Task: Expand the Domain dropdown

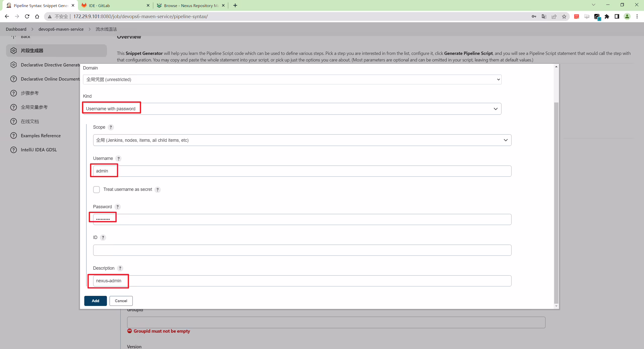Action: click(292, 80)
